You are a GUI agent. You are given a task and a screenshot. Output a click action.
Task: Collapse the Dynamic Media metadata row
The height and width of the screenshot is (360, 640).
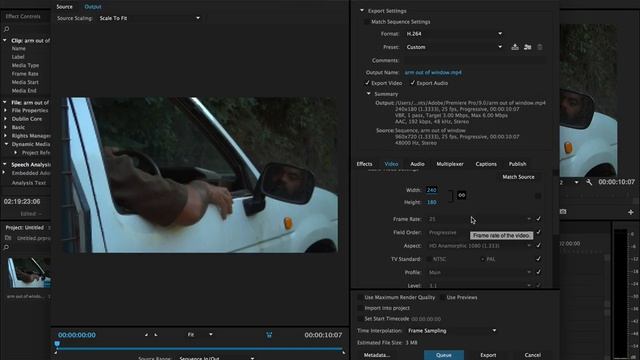pyautogui.click(x=6, y=144)
